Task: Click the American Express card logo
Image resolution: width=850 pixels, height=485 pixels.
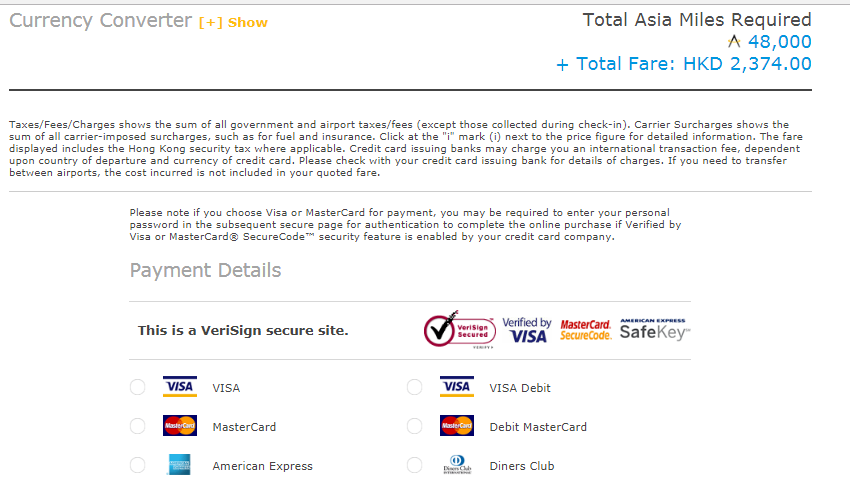Action: (x=180, y=465)
